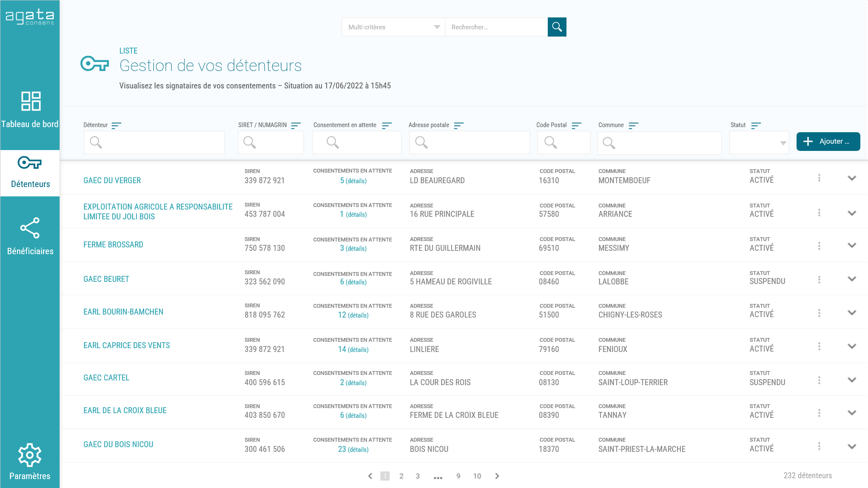Click sort icon beside Statut header

coord(756,125)
